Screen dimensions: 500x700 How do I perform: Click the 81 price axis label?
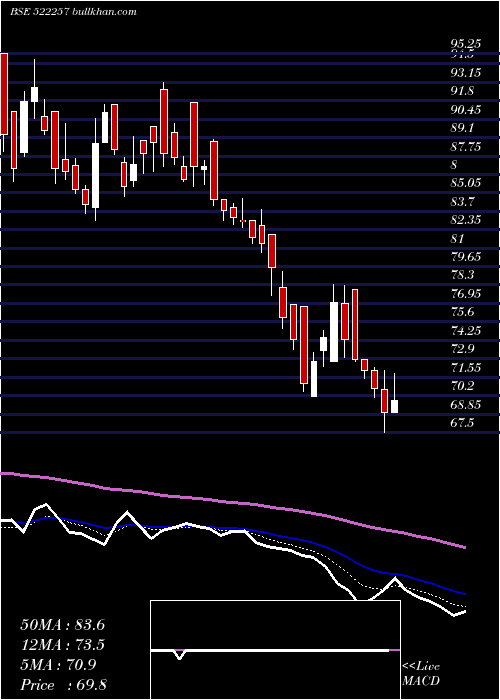pos(458,238)
